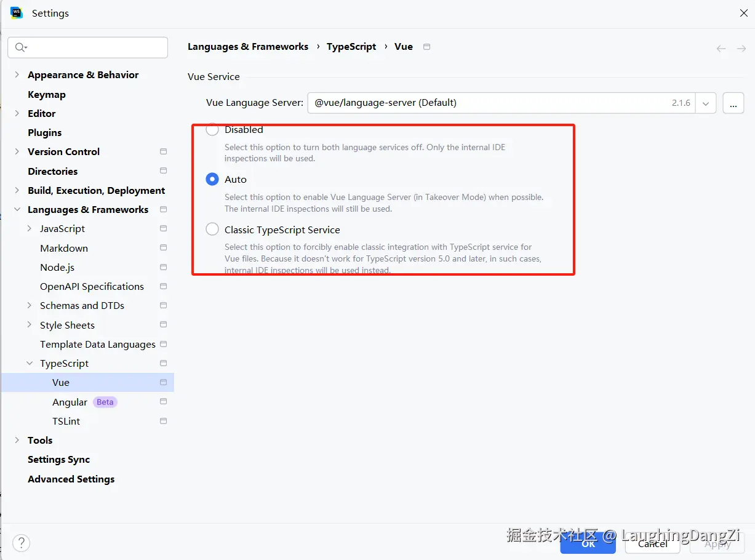Expand the Appearance & Behavior section
Image resolution: width=755 pixels, height=560 pixels.
pyautogui.click(x=17, y=74)
